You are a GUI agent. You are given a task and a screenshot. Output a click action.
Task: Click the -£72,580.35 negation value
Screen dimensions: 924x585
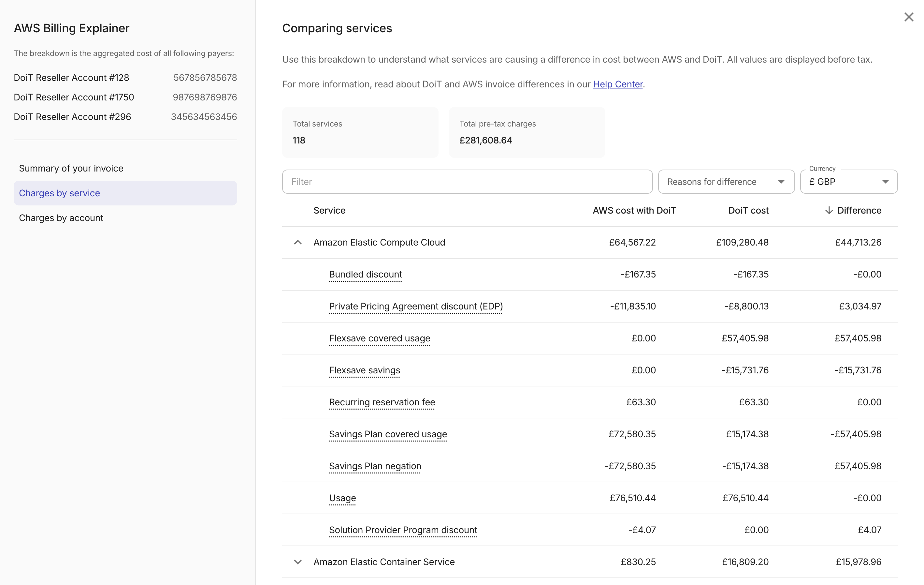point(630,466)
